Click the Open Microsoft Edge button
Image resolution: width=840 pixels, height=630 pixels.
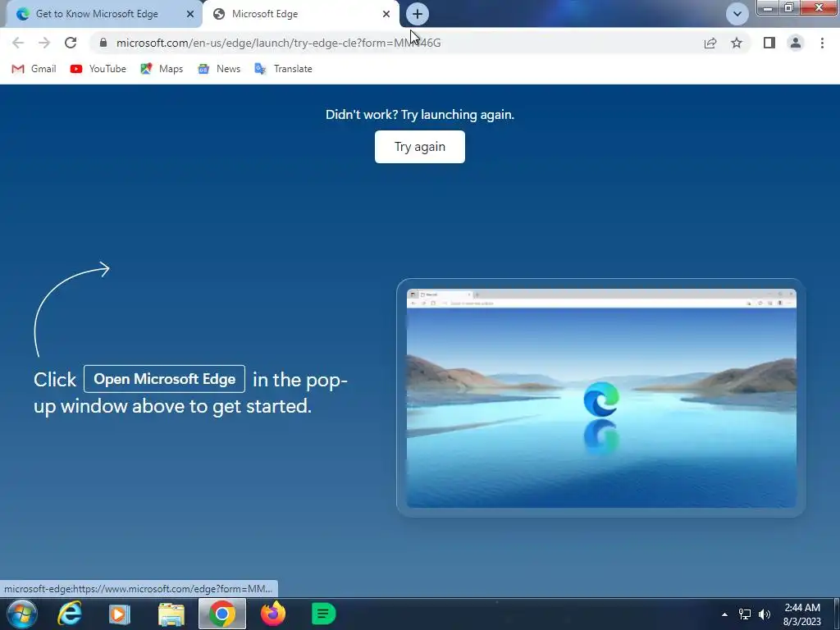click(x=164, y=379)
